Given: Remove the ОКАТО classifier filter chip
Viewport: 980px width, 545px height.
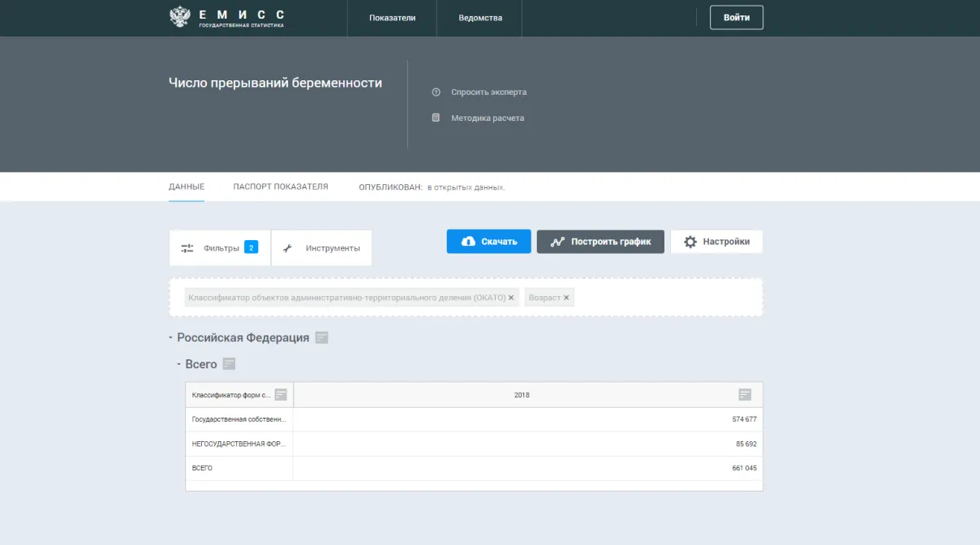Looking at the screenshot, I should pyautogui.click(x=511, y=298).
